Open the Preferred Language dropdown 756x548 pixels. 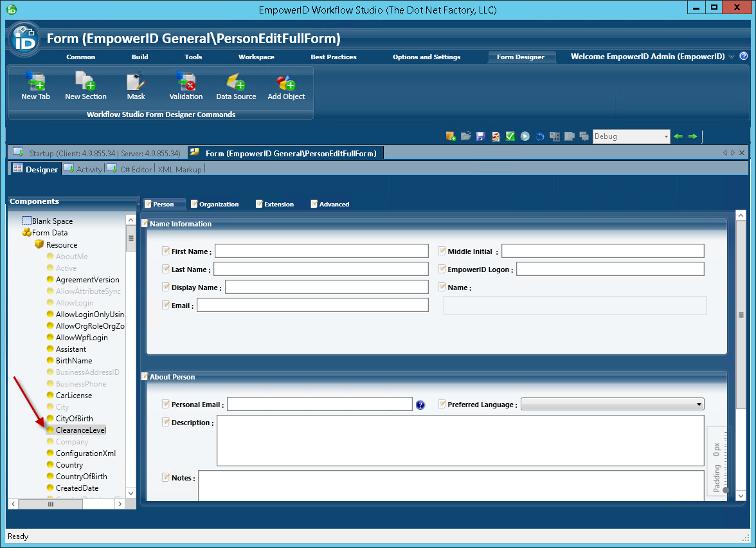[699, 405]
